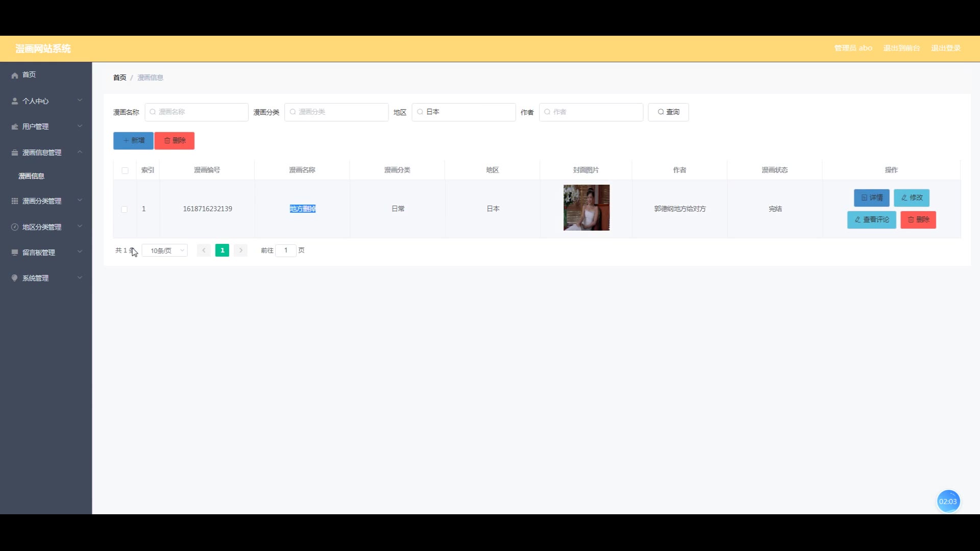Image resolution: width=980 pixels, height=551 pixels.
Task: Click 首页 in the breadcrumb
Action: coord(119,78)
